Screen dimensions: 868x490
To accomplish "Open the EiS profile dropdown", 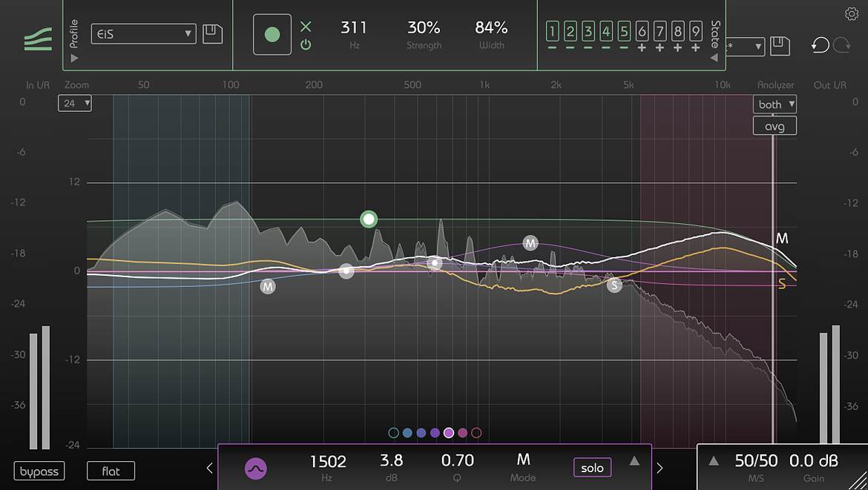I will (143, 34).
